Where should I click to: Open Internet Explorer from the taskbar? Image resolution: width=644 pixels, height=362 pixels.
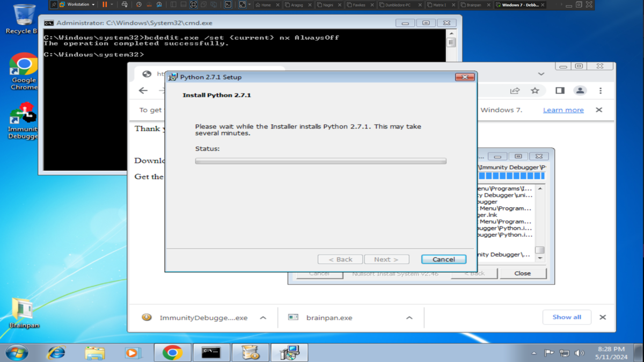tap(56, 353)
